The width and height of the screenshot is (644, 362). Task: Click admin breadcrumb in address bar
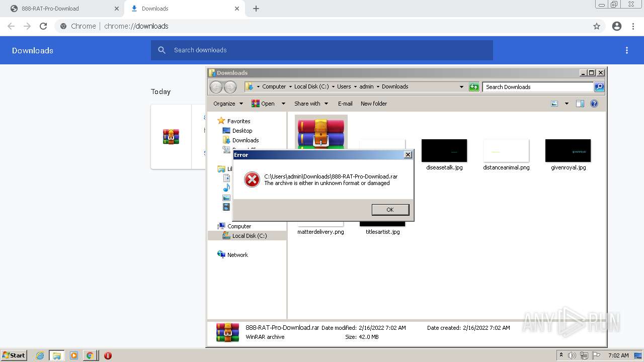coord(366,86)
